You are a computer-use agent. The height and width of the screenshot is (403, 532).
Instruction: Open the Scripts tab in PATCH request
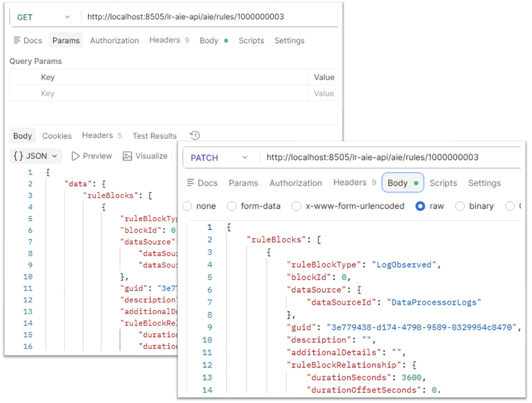443,183
